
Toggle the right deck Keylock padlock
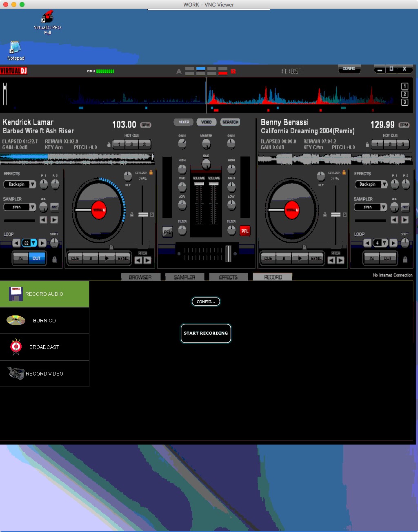(344, 172)
